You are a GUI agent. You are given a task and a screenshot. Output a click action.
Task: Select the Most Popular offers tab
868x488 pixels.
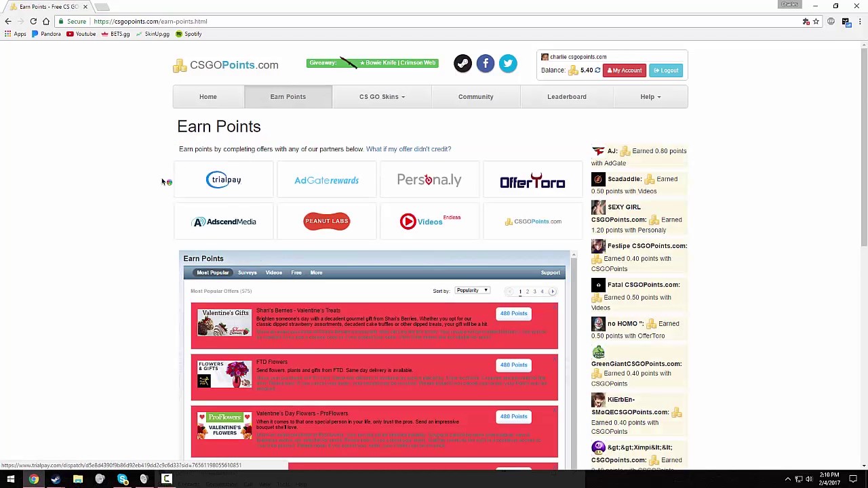213,272
